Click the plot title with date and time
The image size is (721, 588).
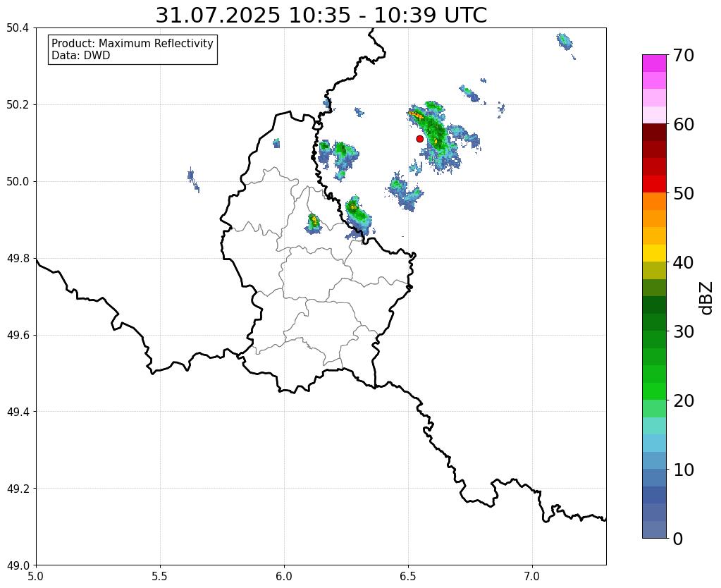click(x=321, y=16)
